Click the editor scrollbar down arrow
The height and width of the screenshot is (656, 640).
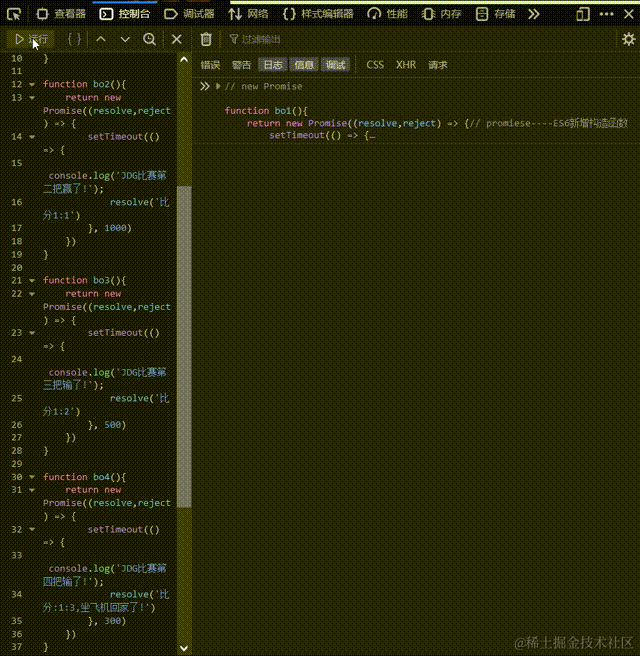click(184, 648)
